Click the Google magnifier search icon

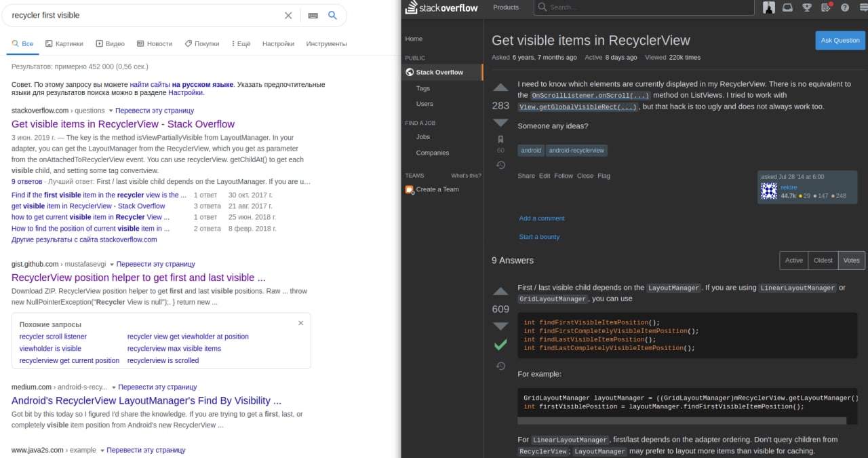point(332,15)
